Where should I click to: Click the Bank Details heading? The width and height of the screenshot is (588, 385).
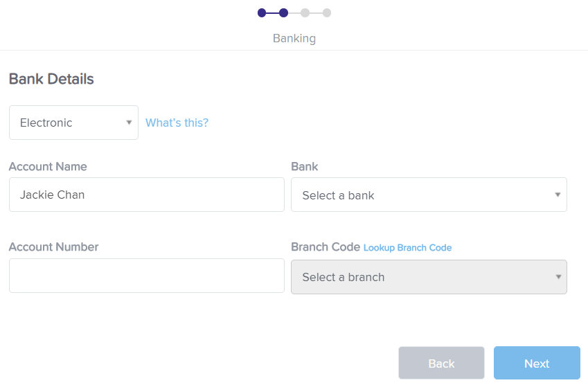[51, 79]
